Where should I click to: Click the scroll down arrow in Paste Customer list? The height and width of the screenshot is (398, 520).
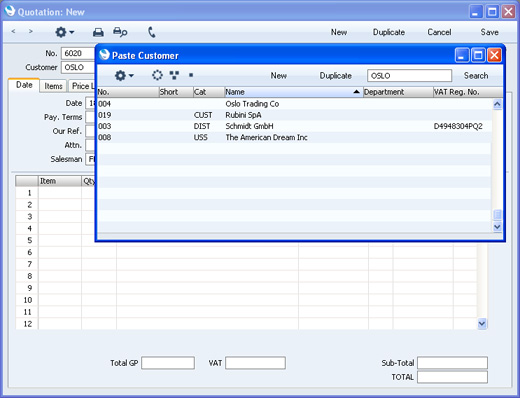click(497, 227)
